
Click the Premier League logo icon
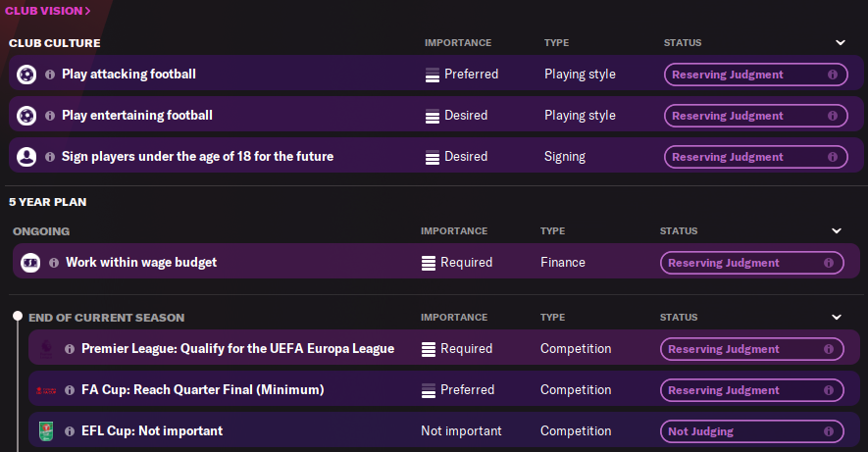pos(46,349)
